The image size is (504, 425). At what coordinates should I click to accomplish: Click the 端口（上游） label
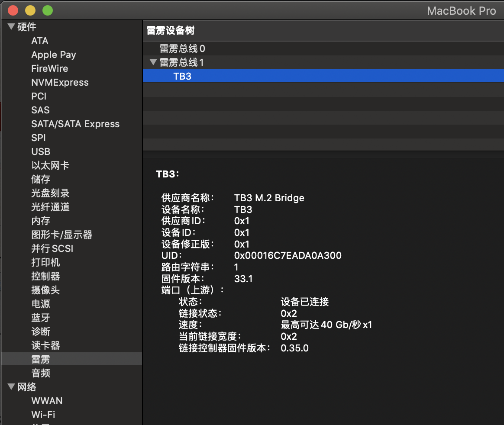coord(193,290)
